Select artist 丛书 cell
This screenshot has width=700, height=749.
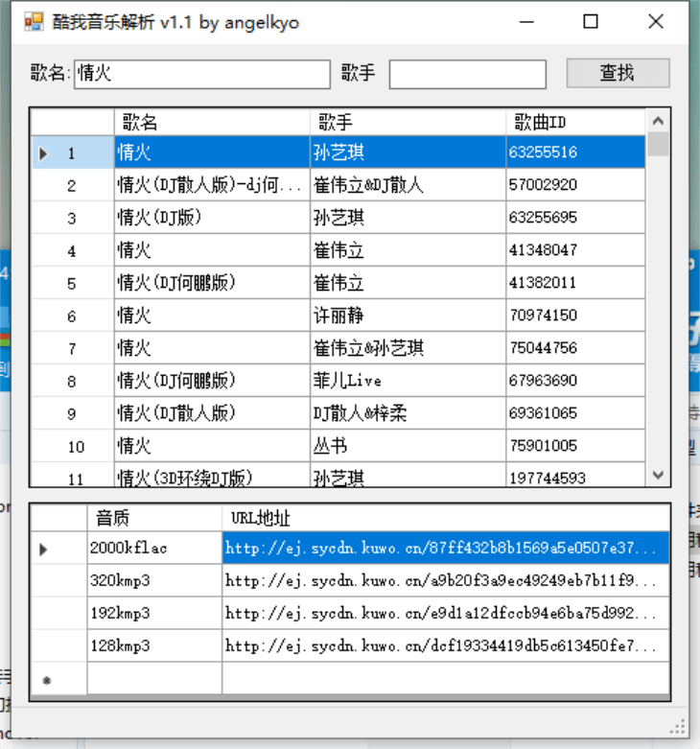[408, 446]
